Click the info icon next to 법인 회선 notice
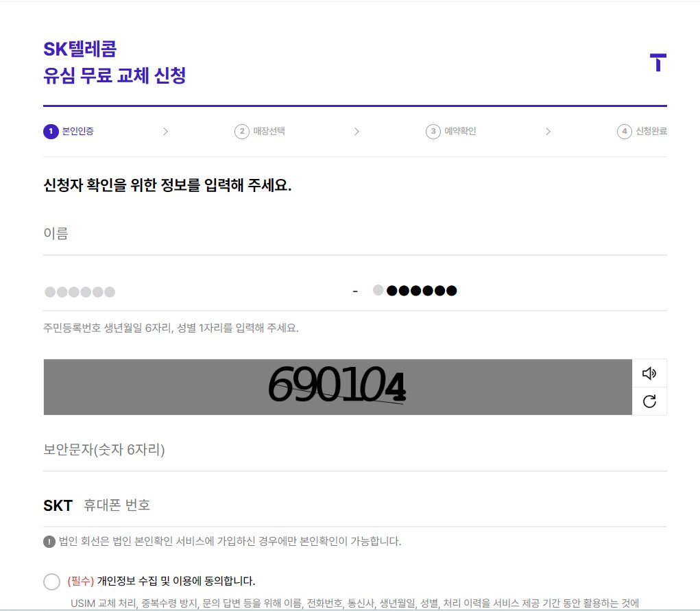 pos(49,542)
